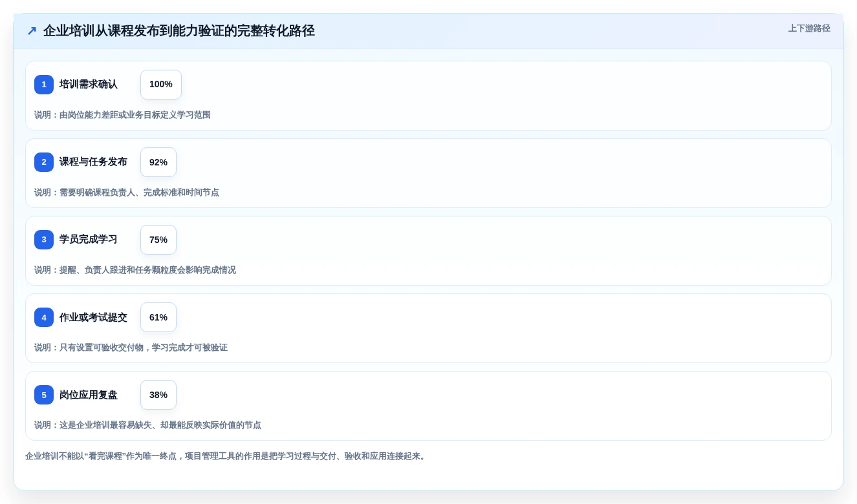
Task: Select the 75% value badge
Action: click(x=158, y=240)
